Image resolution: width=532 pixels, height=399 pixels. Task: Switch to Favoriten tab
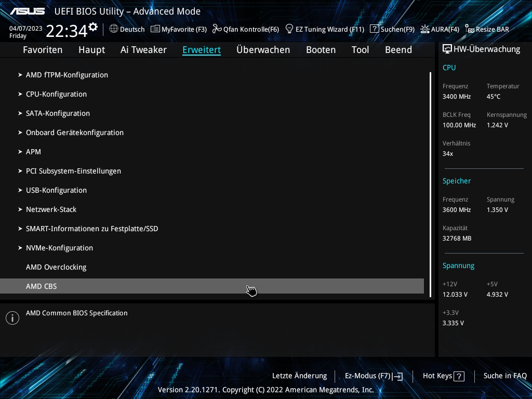click(43, 50)
